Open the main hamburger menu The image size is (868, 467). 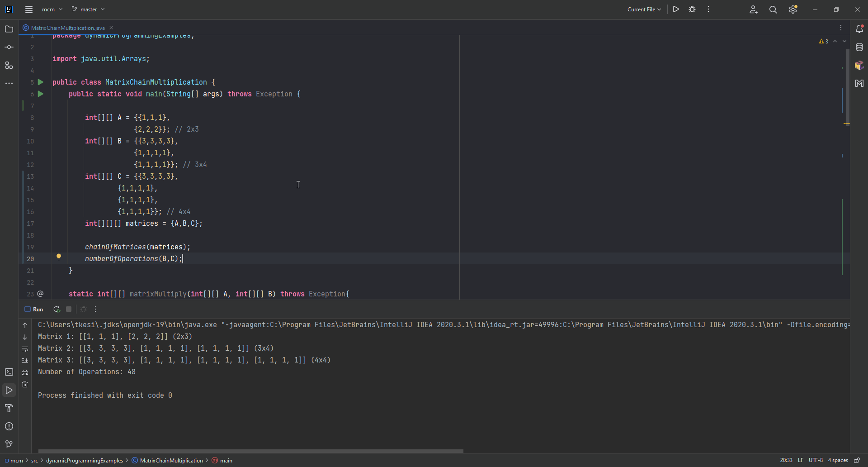(29, 10)
